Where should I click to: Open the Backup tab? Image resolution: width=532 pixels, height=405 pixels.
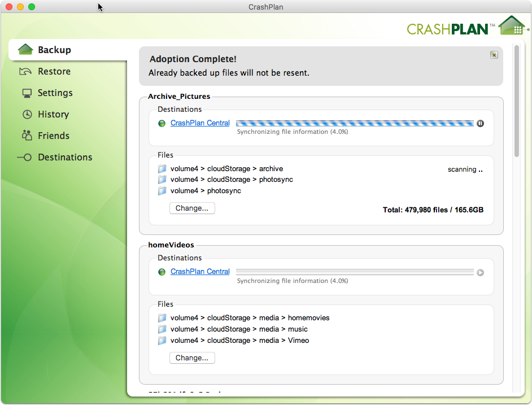click(x=68, y=50)
